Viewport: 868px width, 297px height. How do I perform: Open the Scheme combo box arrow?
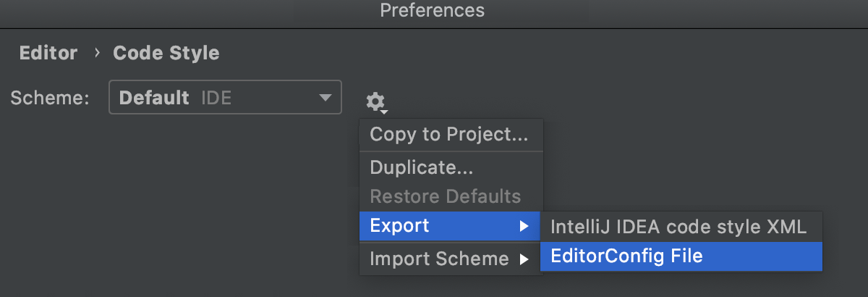pos(325,97)
